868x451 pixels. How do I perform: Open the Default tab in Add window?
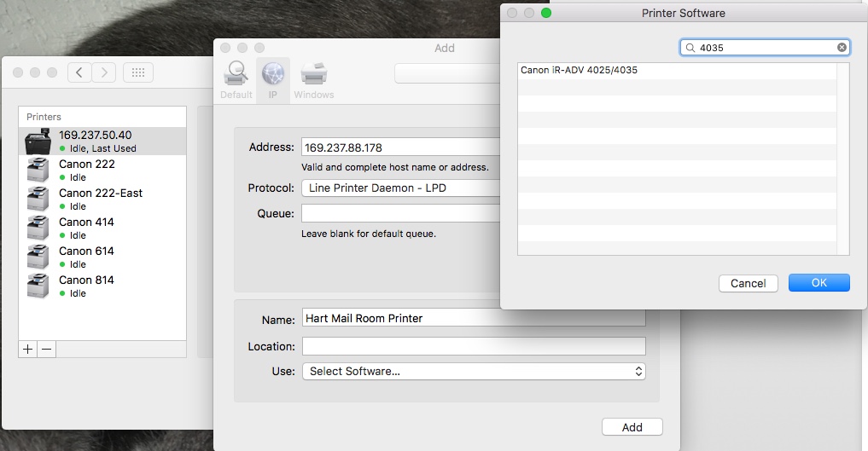(x=236, y=80)
